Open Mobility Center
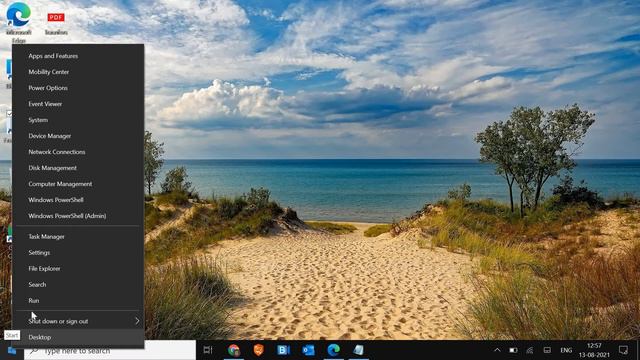This screenshot has height=360, width=640. point(78,72)
